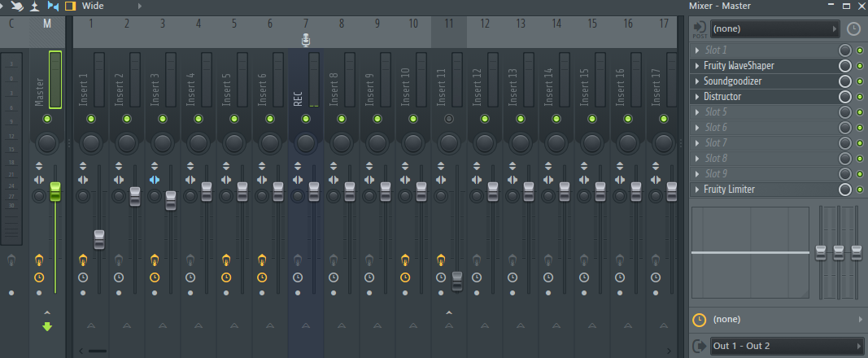Click the Insert 5 pan knob
Image resolution: width=868 pixels, height=358 pixels.
click(x=234, y=142)
